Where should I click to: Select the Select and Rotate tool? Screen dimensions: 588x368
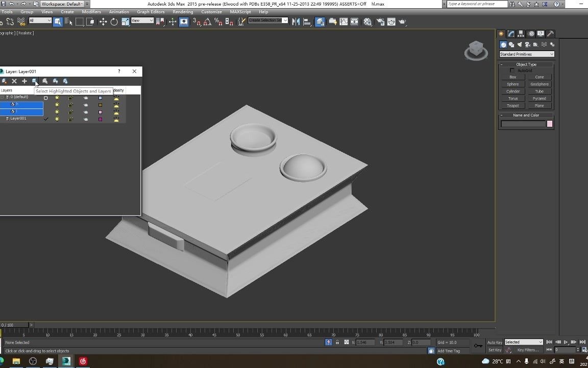(x=114, y=21)
